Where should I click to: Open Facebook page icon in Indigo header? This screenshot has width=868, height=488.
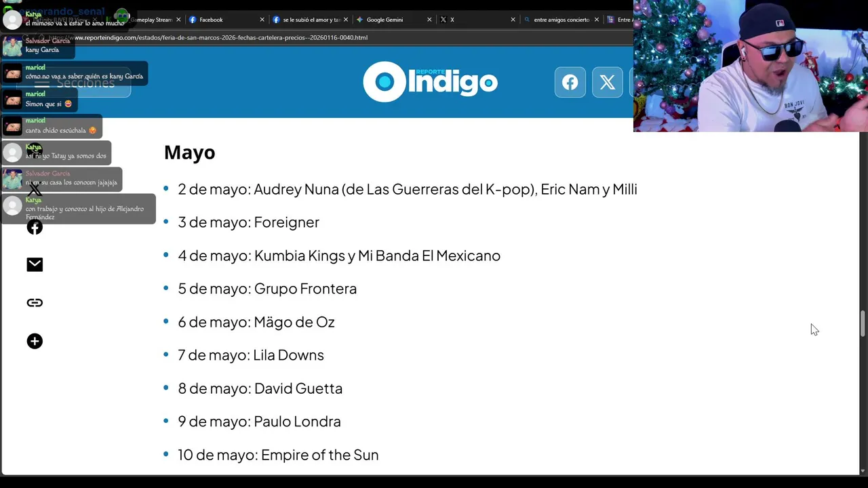click(570, 82)
